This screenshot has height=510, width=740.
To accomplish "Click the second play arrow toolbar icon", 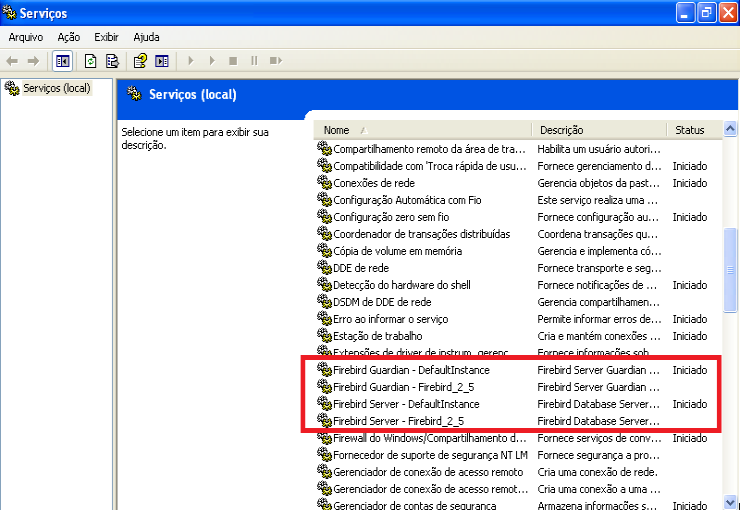I will (212, 60).
